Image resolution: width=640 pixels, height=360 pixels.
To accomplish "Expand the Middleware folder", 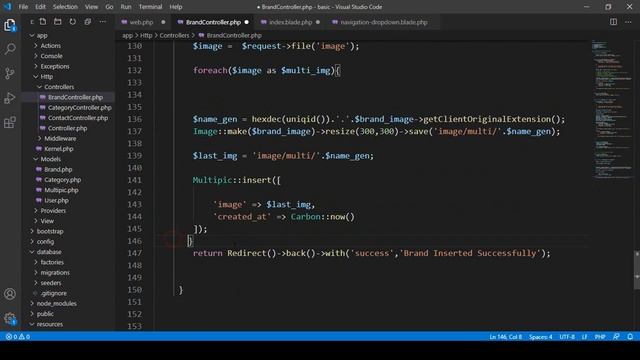I will tap(60, 138).
